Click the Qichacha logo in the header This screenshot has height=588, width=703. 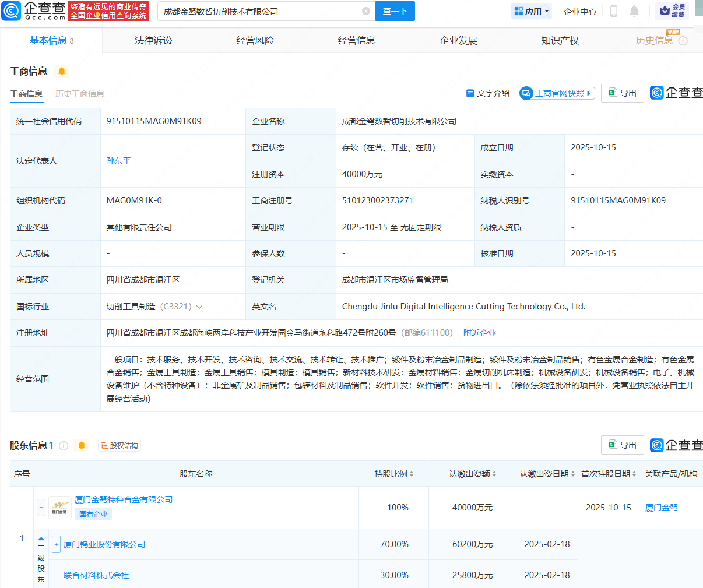(x=34, y=11)
